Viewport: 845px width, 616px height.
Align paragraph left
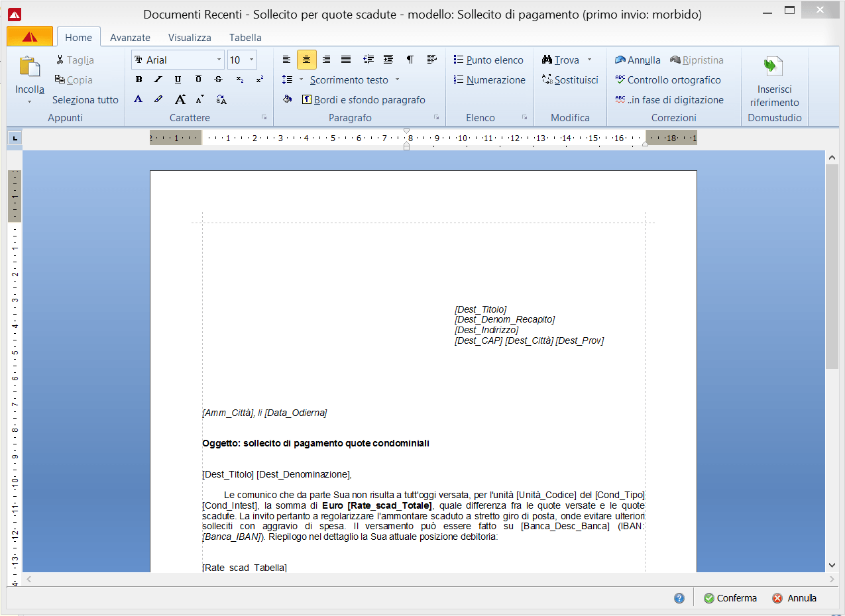coord(286,60)
